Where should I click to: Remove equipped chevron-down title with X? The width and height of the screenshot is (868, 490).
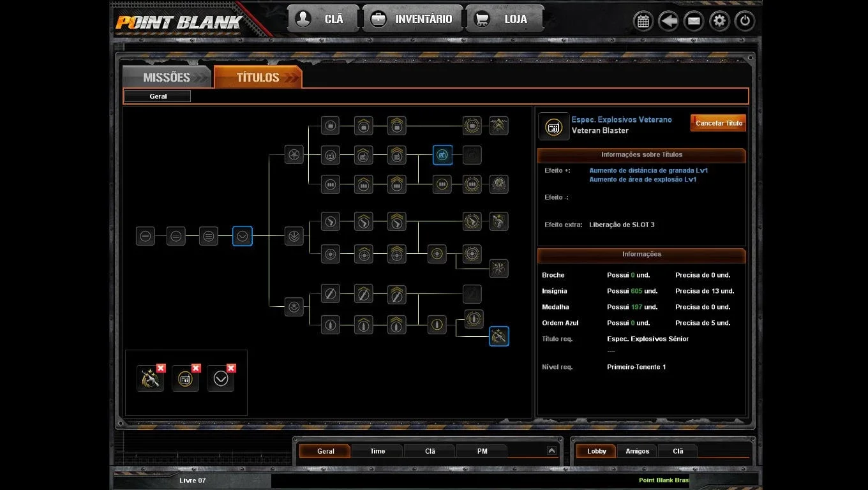click(x=231, y=368)
